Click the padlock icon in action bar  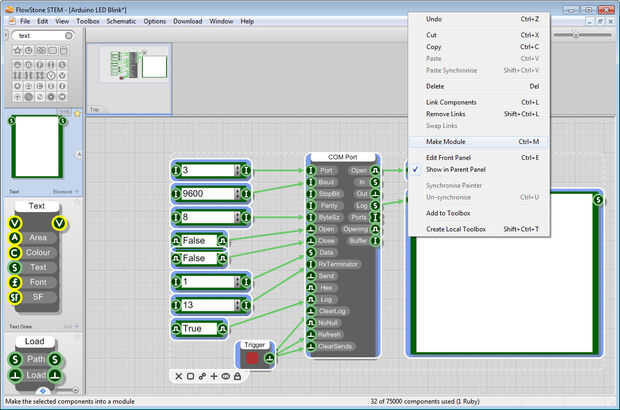coord(237,376)
